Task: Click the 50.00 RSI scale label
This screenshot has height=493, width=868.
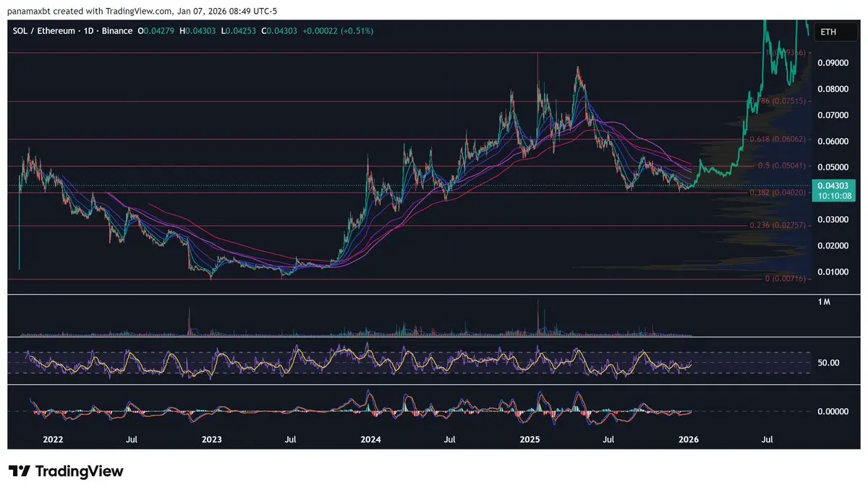Action: (x=828, y=363)
